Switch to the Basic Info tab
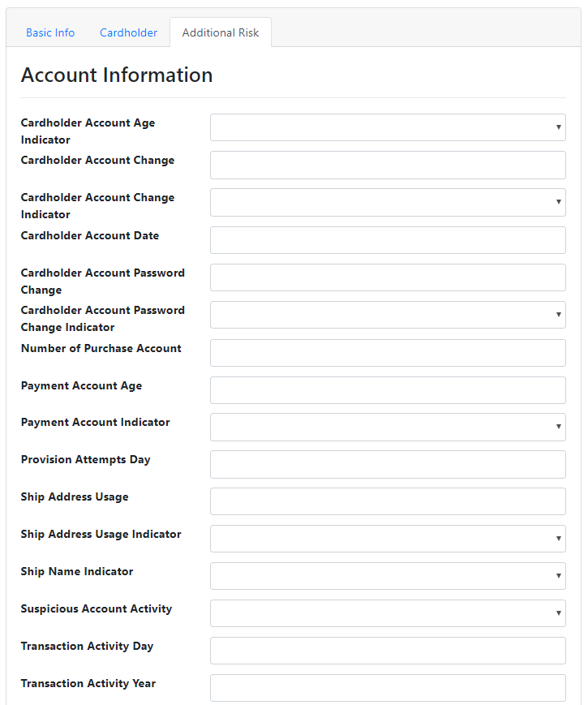The width and height of the screenshot is (588, 705). [x=50, y=32]
